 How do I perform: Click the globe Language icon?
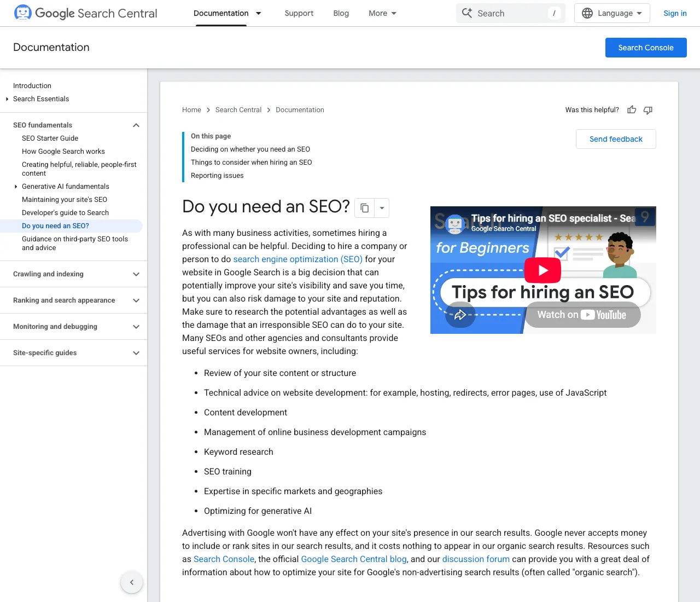(x=587, y=13)
